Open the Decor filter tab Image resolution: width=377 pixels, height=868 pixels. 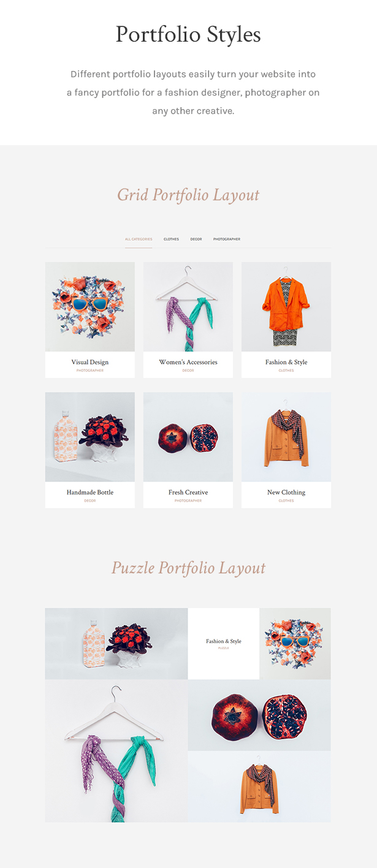click(x=196, y=239)
